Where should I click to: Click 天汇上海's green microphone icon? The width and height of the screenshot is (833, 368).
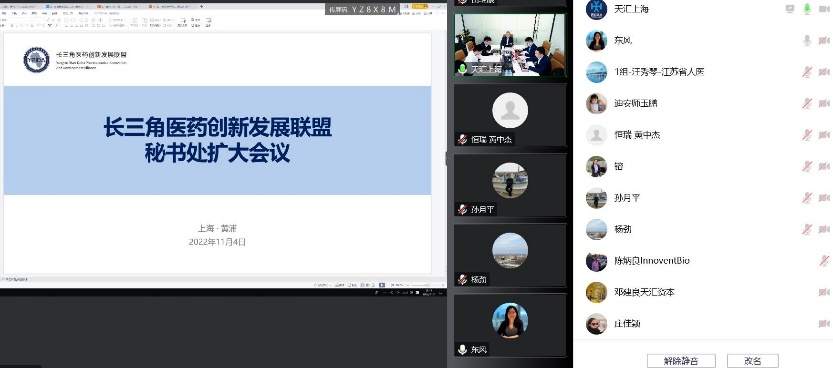coord(808,9)
